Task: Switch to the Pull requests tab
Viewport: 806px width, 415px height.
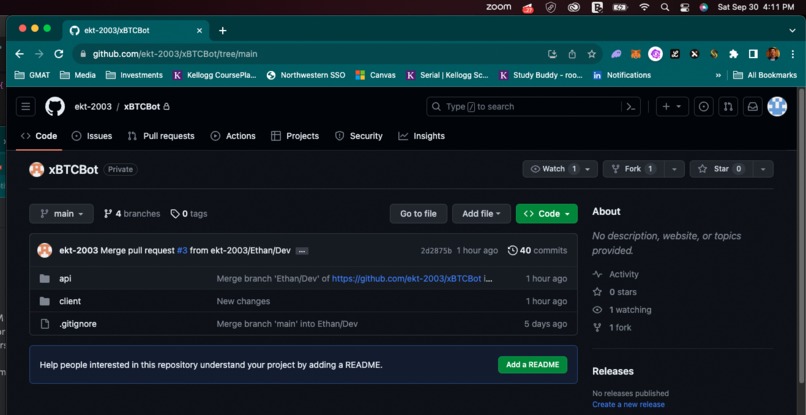Action: click(x=161, y=136)
